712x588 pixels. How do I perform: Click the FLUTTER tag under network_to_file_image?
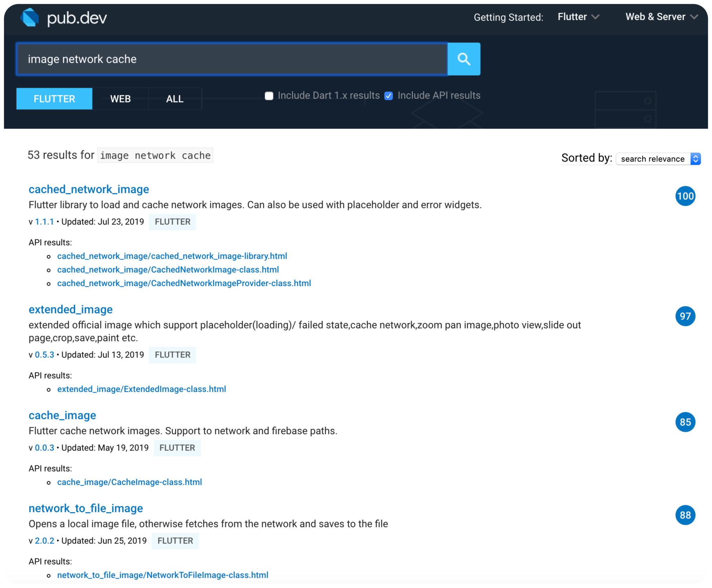coord(175,541)
